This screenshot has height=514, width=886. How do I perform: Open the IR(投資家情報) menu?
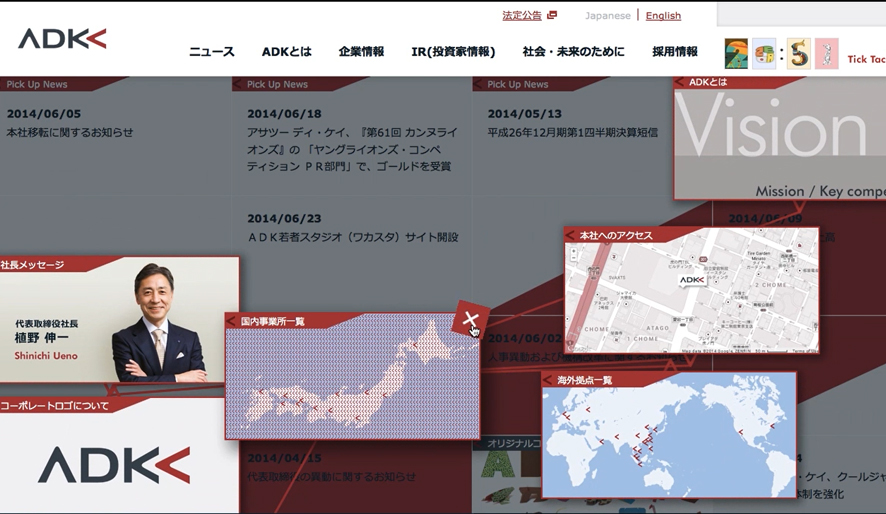click(x=453, y=51)
